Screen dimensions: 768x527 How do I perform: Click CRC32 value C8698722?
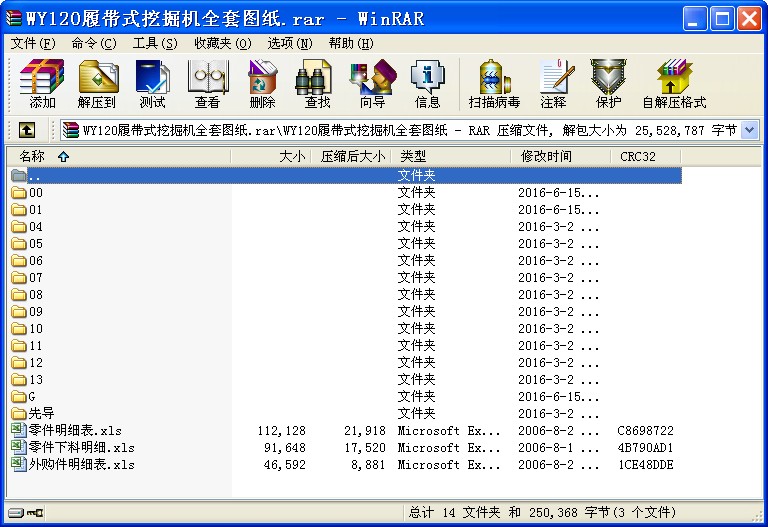coord(646,431)
